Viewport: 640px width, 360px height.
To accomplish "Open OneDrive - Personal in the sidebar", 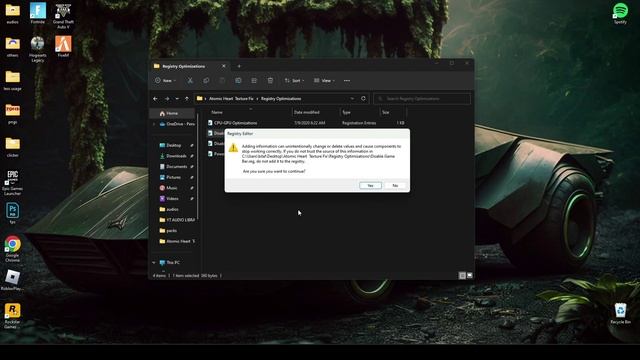I will tap(176, 124).
